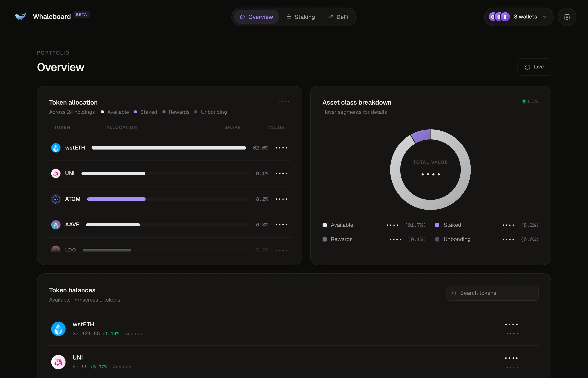Click the BETA badge
The width and height of the screenshot is (588, 378).
[x=81, y=15]
